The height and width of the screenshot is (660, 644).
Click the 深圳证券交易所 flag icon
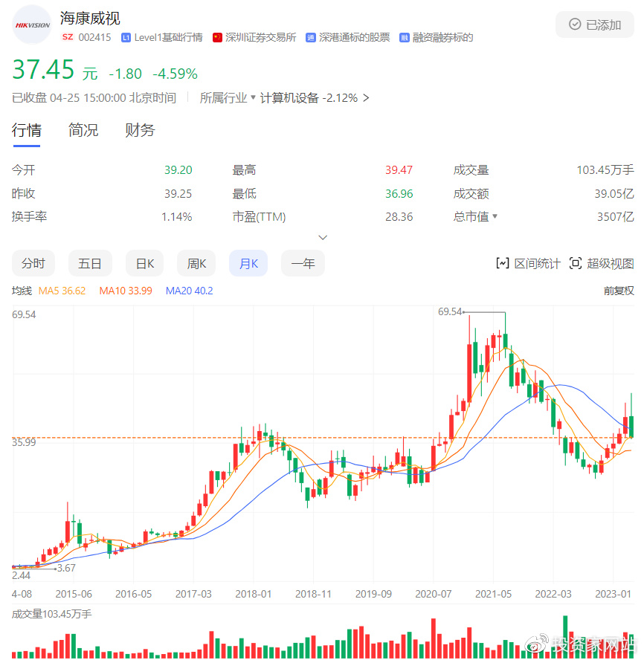coord(217,38)
